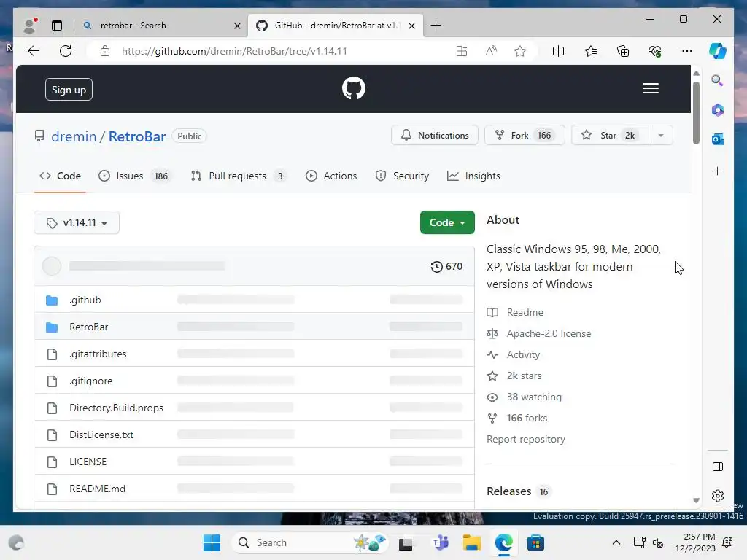Open the .gitignore file
This screenshot has width=747, height=560.
pyautogui.click(x=91, y=381)
